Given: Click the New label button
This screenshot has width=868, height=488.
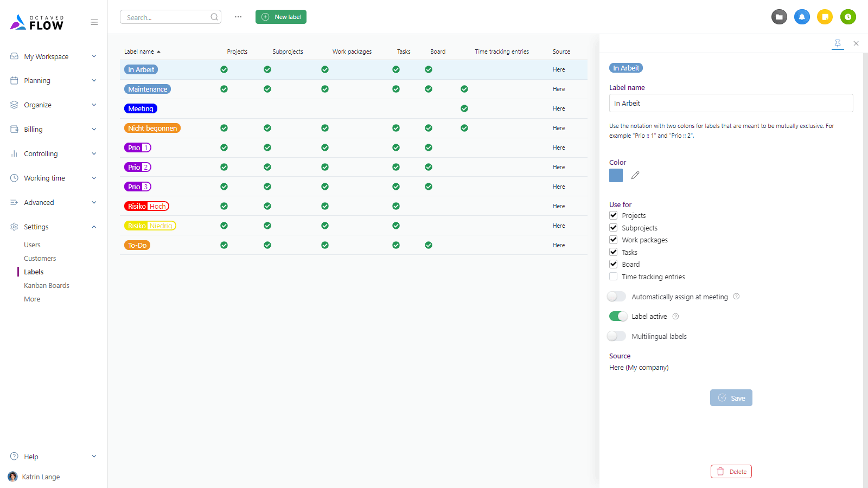Looking at the screenshot, I should 281,17.
